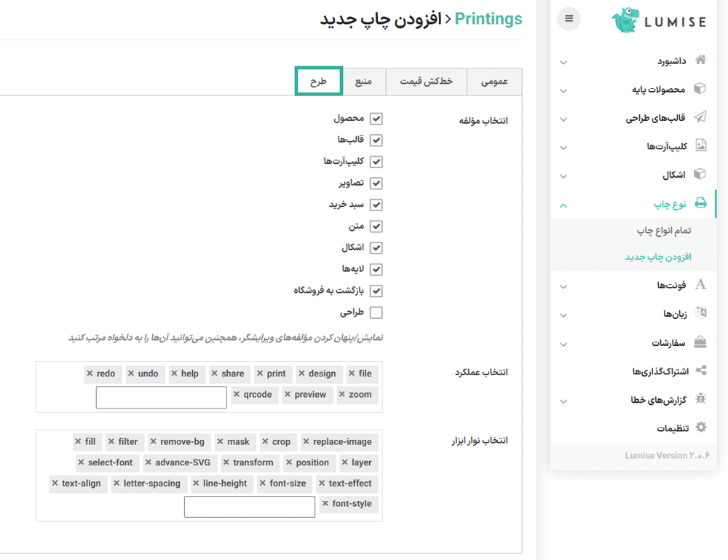Click the داشبورد home icon
728x560 pixels.
[700, 60]
